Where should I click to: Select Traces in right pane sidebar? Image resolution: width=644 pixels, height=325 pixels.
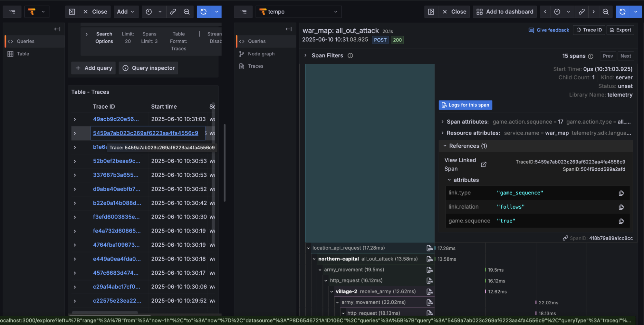266,66
